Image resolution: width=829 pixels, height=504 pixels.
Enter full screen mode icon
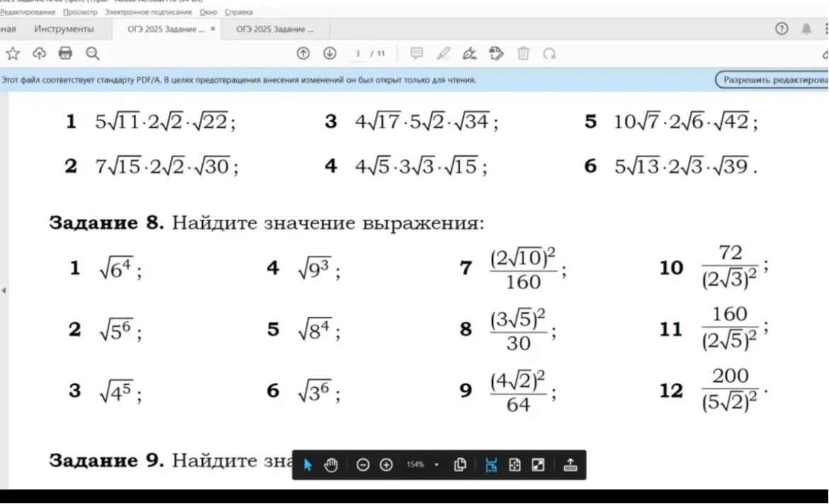click(x=538, y=465)
